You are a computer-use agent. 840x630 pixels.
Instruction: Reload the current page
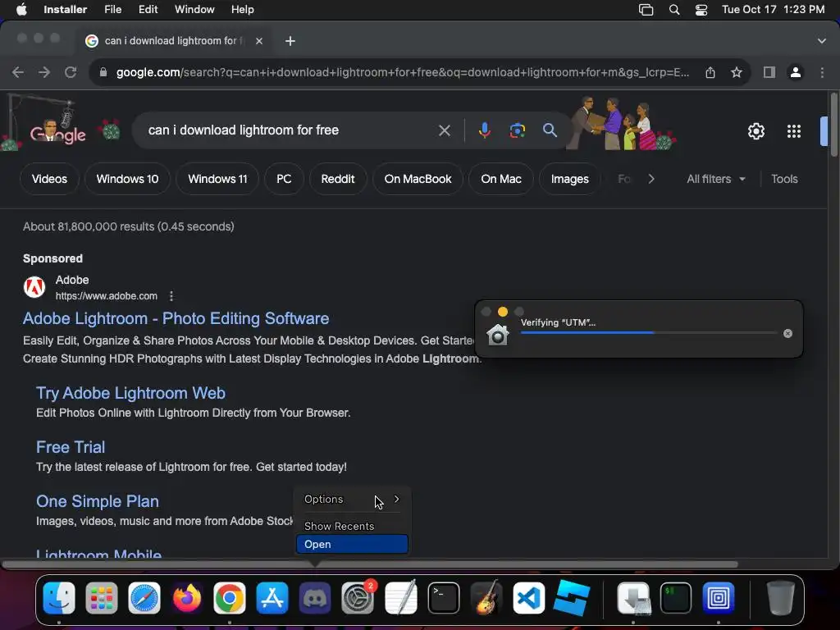pyautogui.click(x=71, y=72)
